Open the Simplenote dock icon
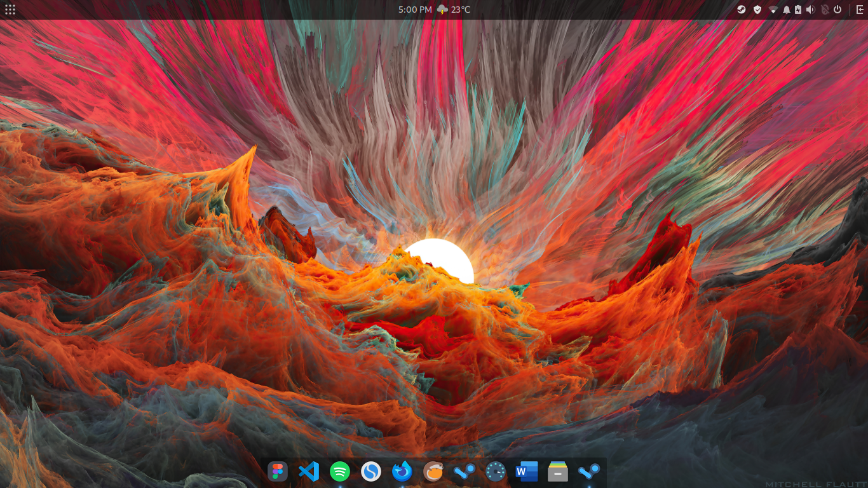Viewport: 868px width, 488px height. tap(371, 471)
